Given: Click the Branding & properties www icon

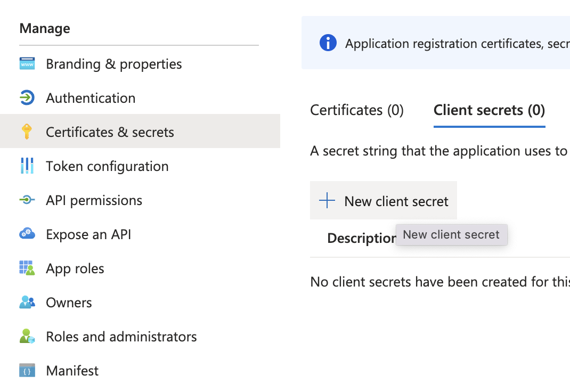Looking at the screenshot, I should [x=27, y=63].
